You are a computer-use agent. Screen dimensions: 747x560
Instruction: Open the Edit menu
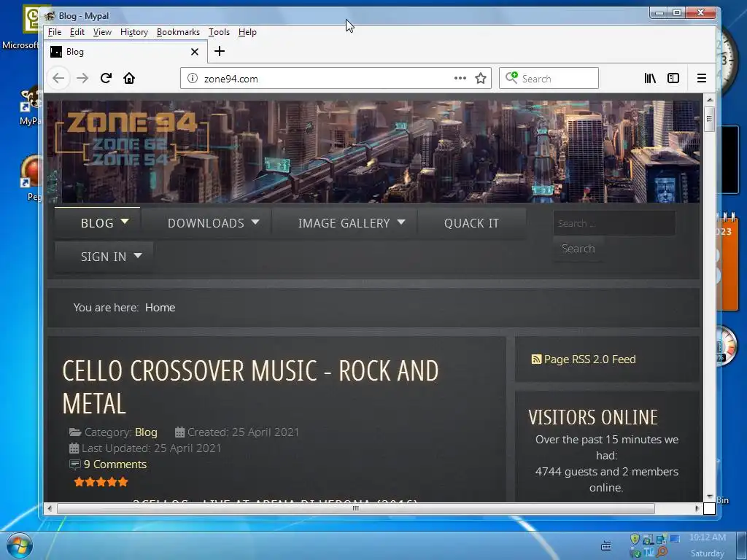(77, 32)
